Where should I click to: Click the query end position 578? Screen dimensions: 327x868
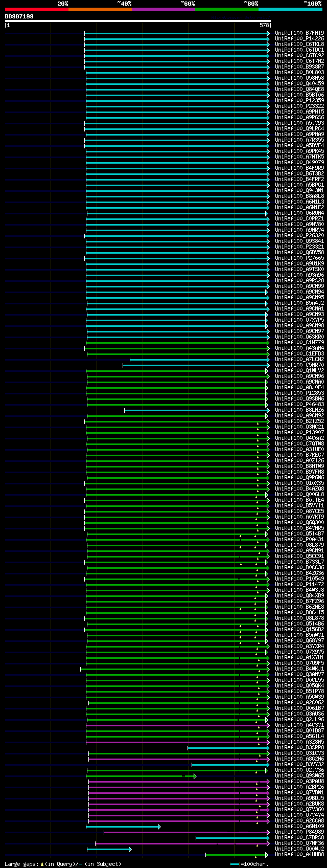(264, 25)
